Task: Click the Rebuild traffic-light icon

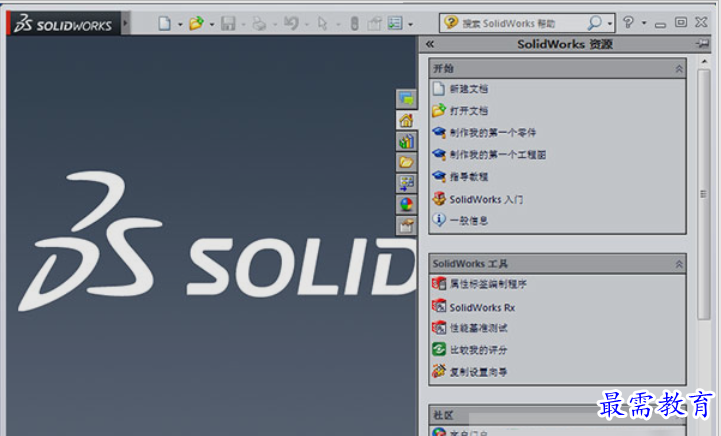Action: [354, 23]
